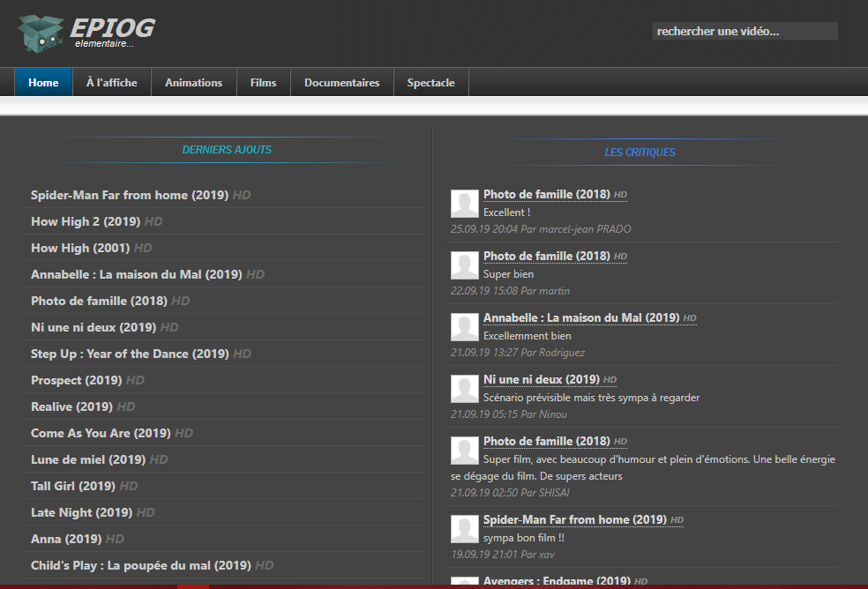Screen dimensions: 868x589
Task: Open Child's Play : La poupée du mal
Action: point(141,565)
